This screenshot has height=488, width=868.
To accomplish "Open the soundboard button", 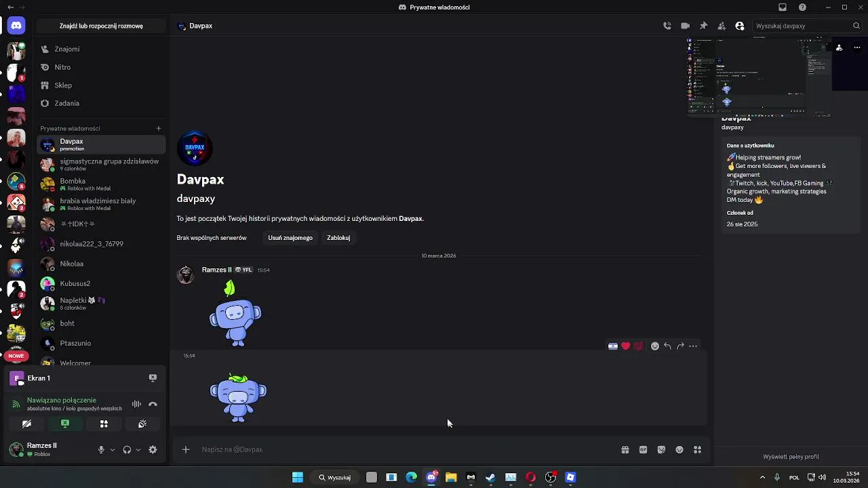I will pos(142,424).
